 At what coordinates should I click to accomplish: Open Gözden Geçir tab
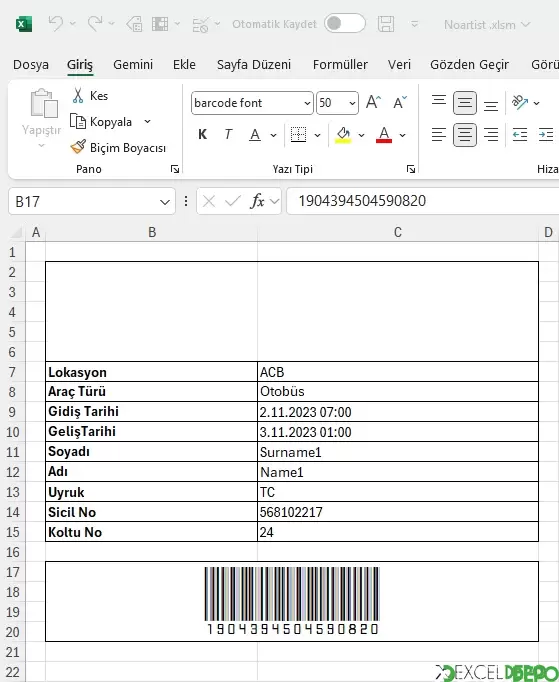point(469,65)
